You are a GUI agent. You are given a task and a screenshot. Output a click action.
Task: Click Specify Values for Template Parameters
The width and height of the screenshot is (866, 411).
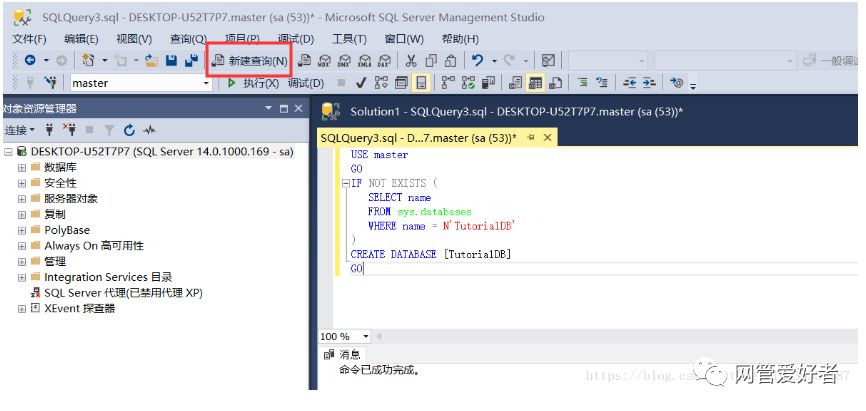676,83
